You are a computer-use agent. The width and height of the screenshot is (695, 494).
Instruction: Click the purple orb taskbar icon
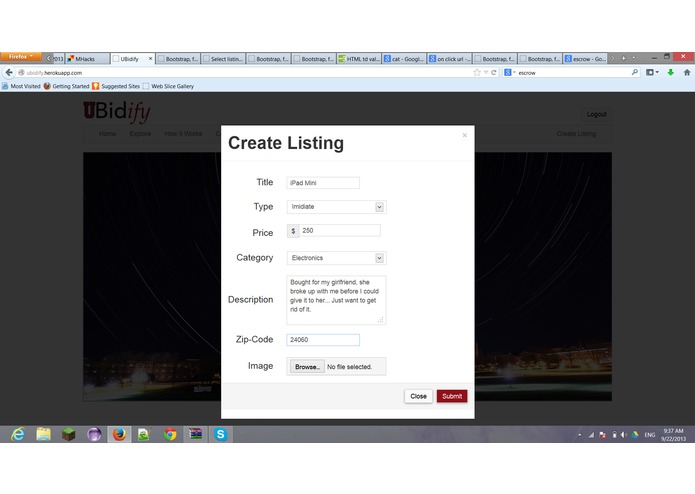tap(94, 434)
